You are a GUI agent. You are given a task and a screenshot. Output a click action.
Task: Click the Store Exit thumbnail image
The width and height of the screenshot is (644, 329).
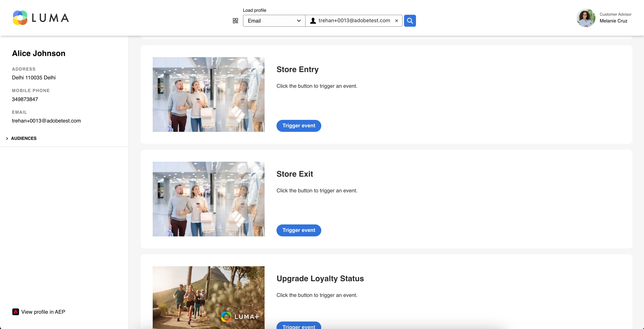[x=208, y=199]
